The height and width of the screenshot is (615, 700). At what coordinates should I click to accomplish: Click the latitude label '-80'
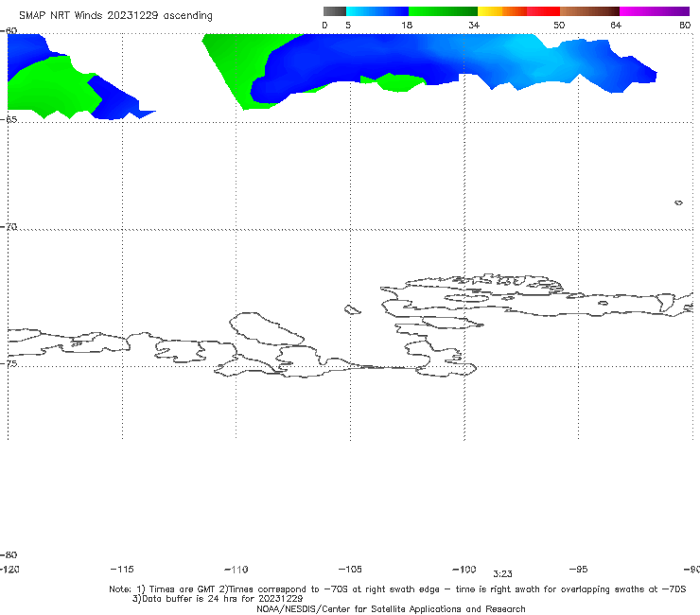[9, 554]
